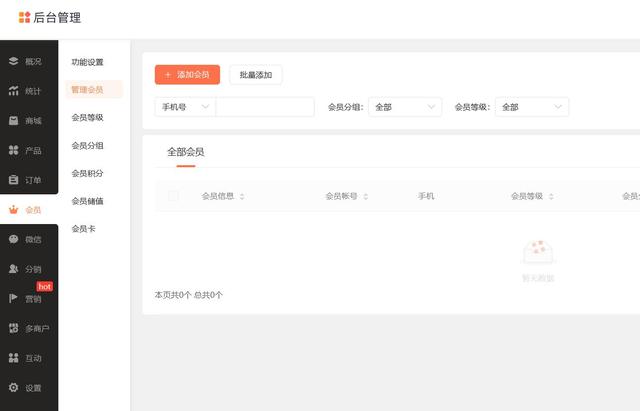
Task: Open 概况 overview icon in sidebar
Action: pos(13,61)
